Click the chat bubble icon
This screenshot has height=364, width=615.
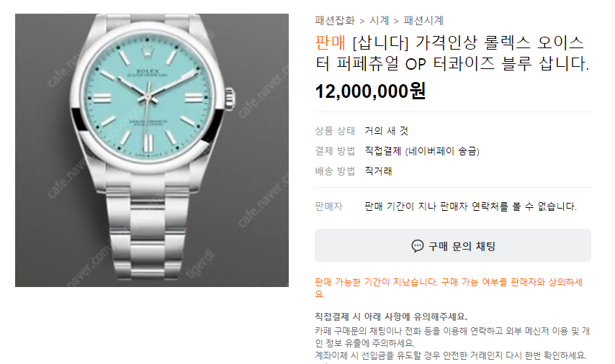[418, 246]
